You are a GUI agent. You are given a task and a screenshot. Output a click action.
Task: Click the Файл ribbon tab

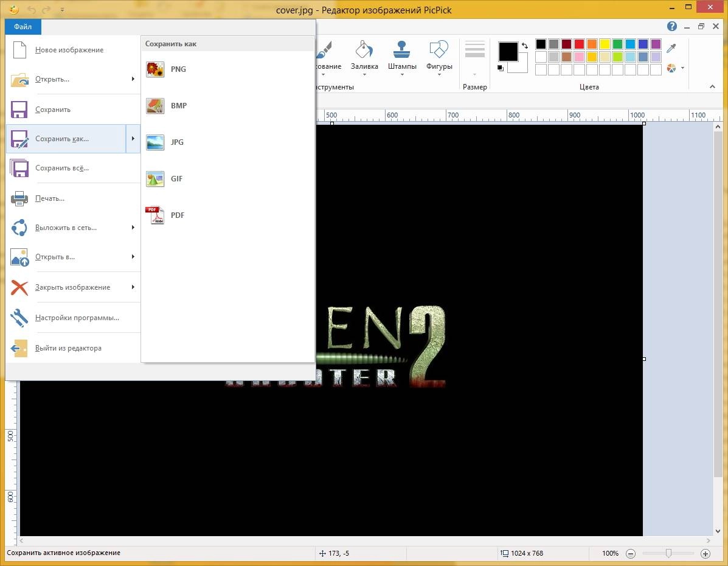click(23, 27)
